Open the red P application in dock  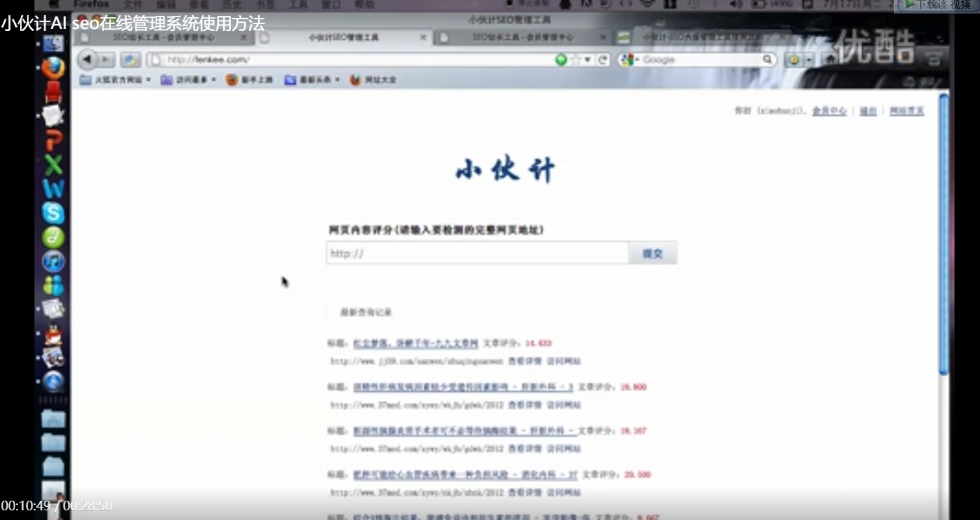[x=53, y=141]
